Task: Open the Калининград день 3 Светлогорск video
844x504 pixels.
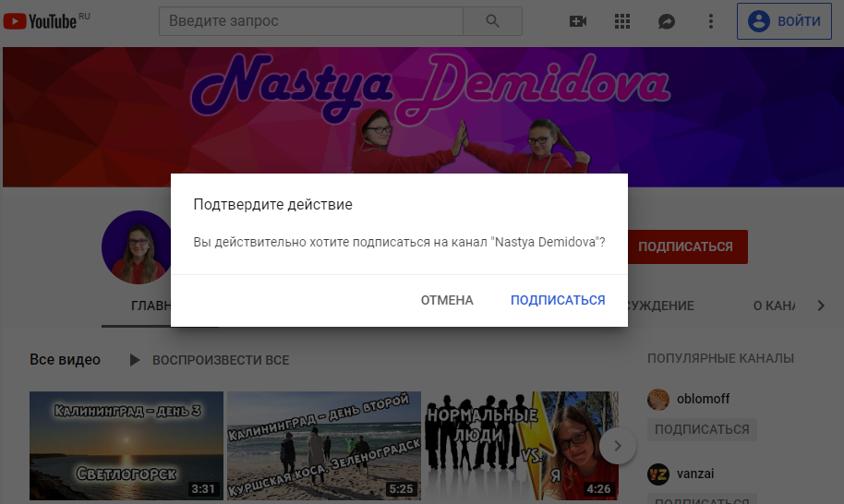Action: pyautogui.click(x=127, y=445)
